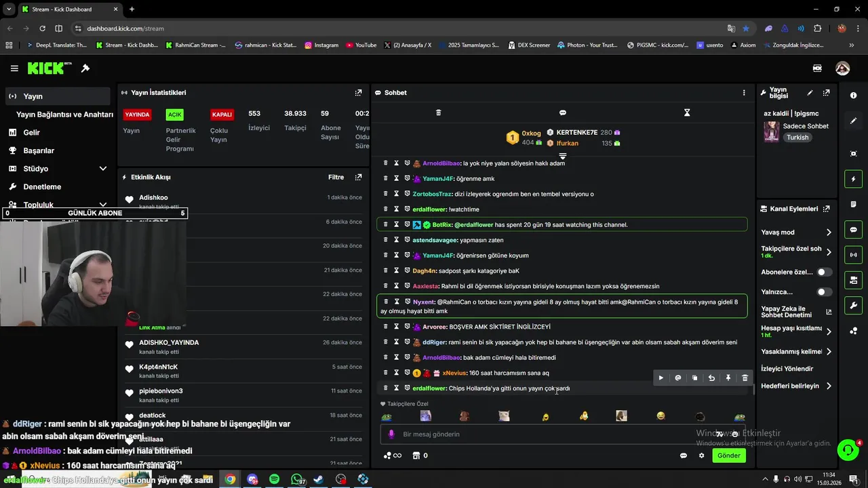Pop out the Kanal Eylemleri panel

pyautogui.click(x=826, y=209)
